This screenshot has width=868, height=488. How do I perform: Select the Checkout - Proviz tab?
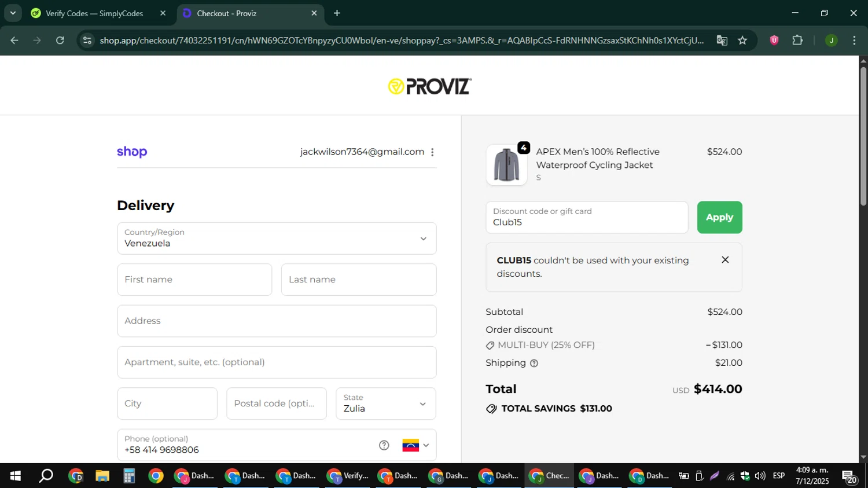tap(243, 13)
